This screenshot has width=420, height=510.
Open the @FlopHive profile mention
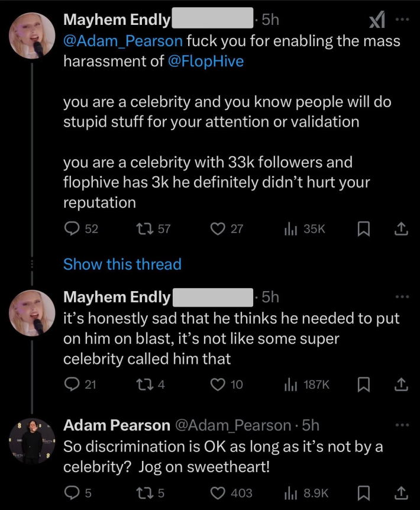tap(206, 62)
